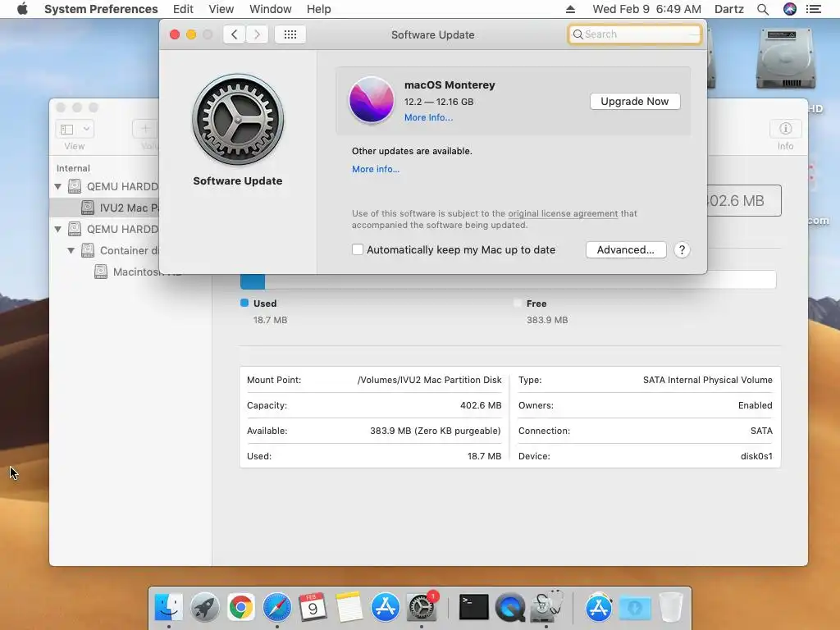This screenshot has width=840, height=630.
Task: Open System Preferences gear in Dock
Action: (422, 607)
